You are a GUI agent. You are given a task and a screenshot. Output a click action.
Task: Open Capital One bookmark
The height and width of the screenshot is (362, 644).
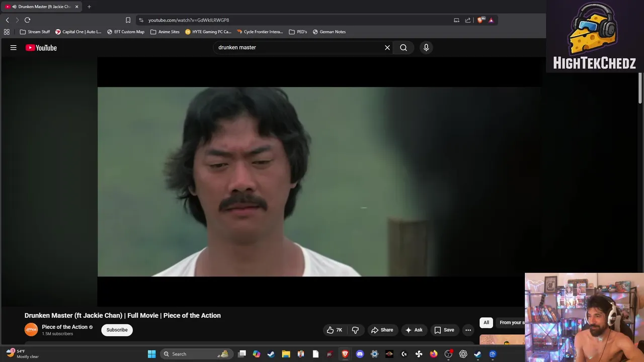(78, 32)
